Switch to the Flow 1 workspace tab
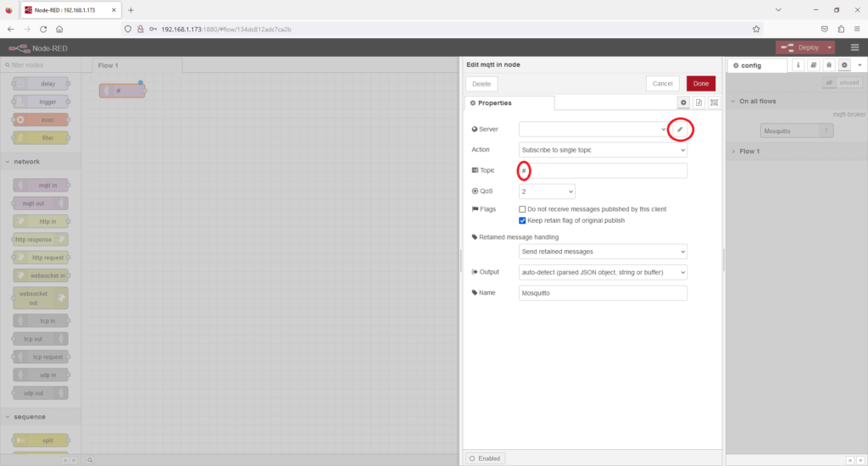This screenshot has height=466, width=868. (x=137, y=65)
